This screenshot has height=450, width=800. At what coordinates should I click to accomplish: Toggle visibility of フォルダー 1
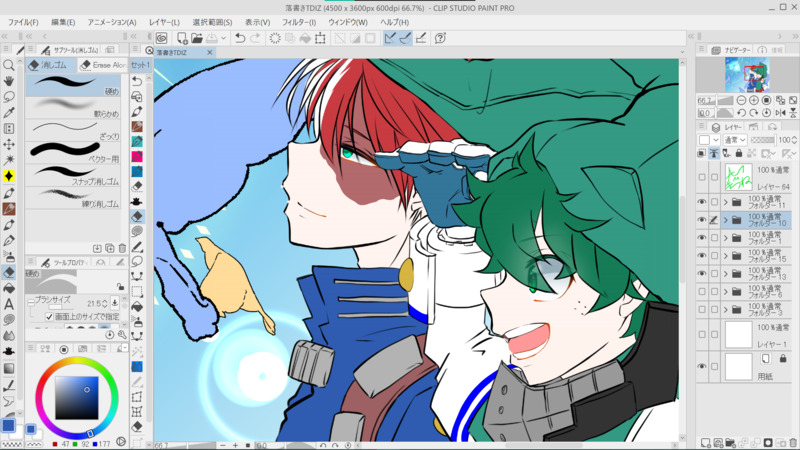pos(702,238)
